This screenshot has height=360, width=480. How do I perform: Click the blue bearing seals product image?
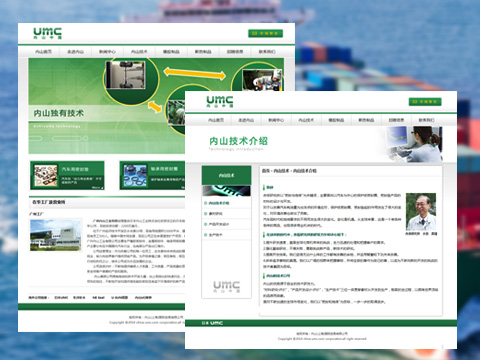pos(135,175)
